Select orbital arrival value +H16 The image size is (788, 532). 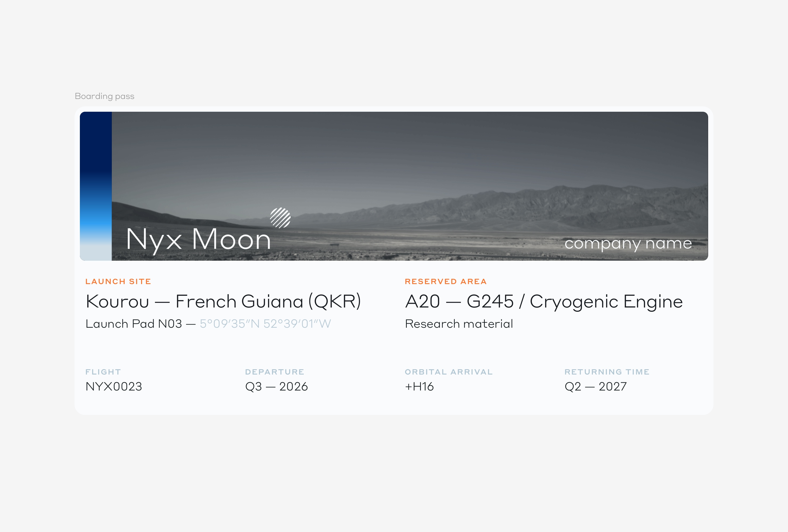click(x=420, y=387)
